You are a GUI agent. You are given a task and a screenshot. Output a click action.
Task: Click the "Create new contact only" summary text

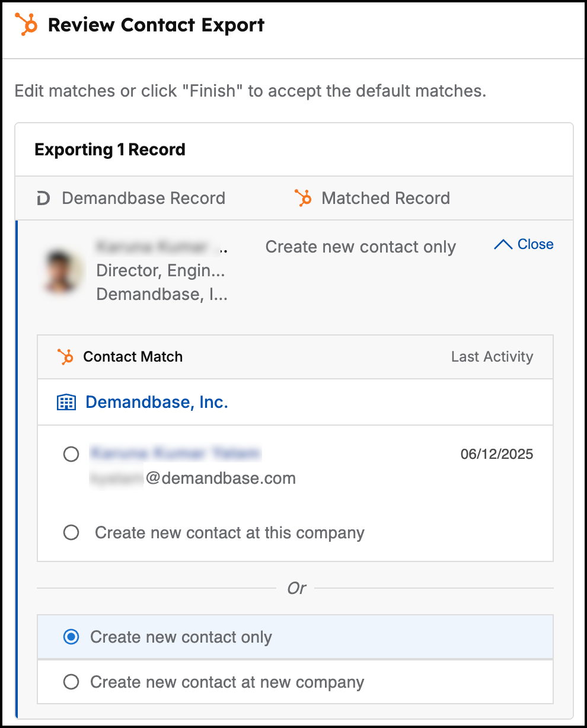point(361,247)
